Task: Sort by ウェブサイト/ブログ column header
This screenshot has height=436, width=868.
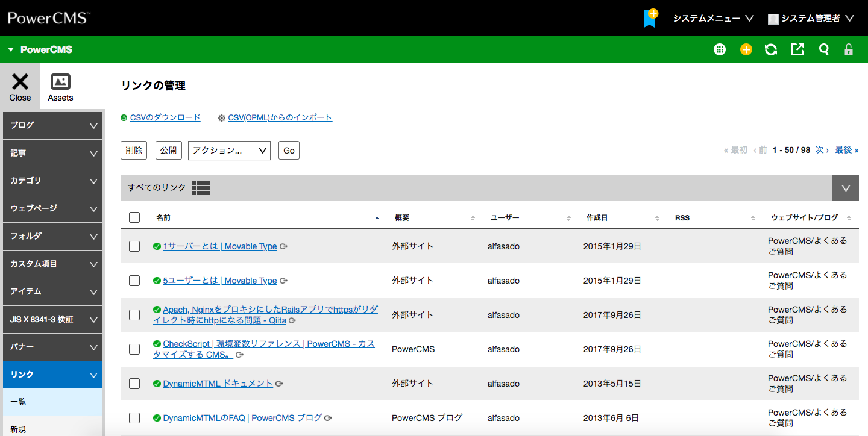Action: (804, 218)
